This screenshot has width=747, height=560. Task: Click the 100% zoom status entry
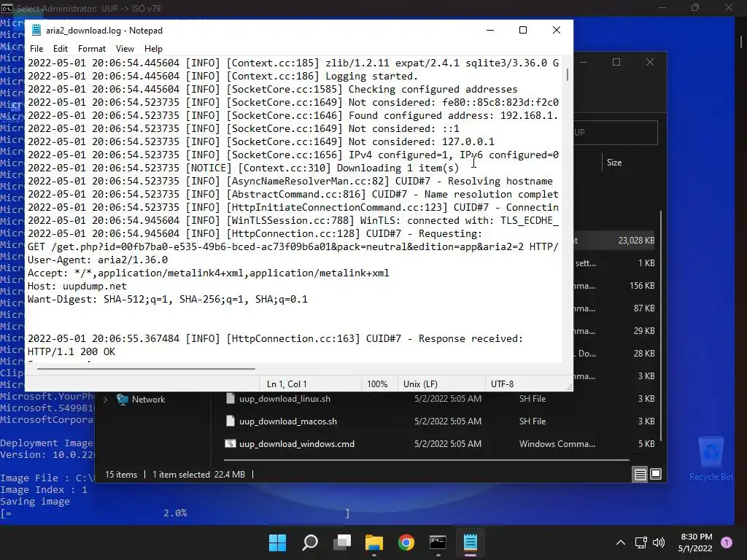point(377,384)
